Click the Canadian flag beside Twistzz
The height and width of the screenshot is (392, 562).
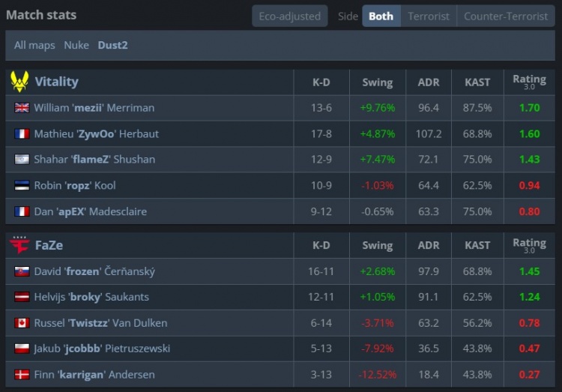(x=22, y=323)
